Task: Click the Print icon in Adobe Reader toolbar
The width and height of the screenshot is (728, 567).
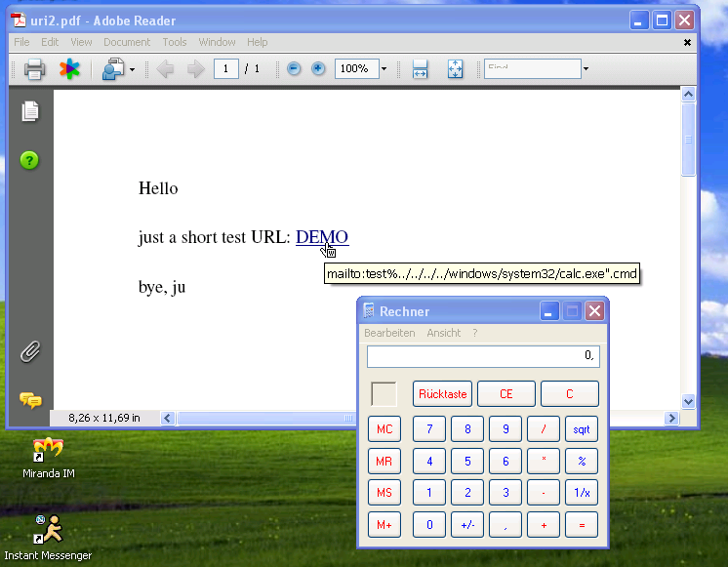Action: click(x=35, y=69)
